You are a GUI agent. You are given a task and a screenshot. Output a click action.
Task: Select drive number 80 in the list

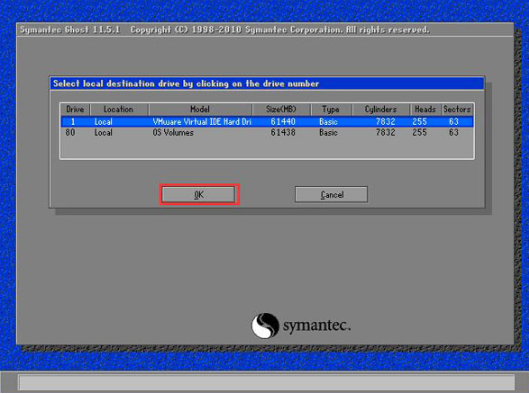(x=70, y=132)
